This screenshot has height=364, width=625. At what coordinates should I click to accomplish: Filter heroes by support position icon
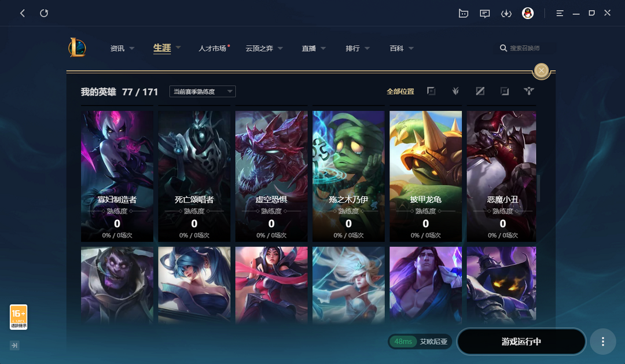pos(528,91)
